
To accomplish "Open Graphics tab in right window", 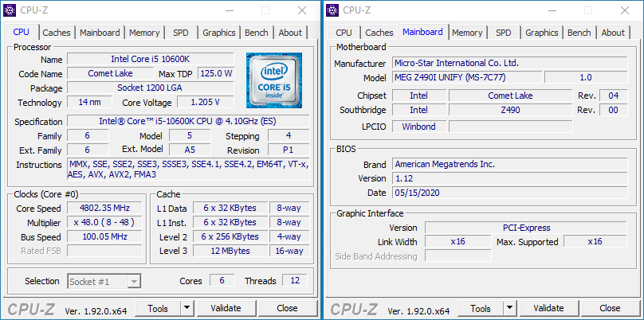I will pyautogui.click(x=541, y=33).
